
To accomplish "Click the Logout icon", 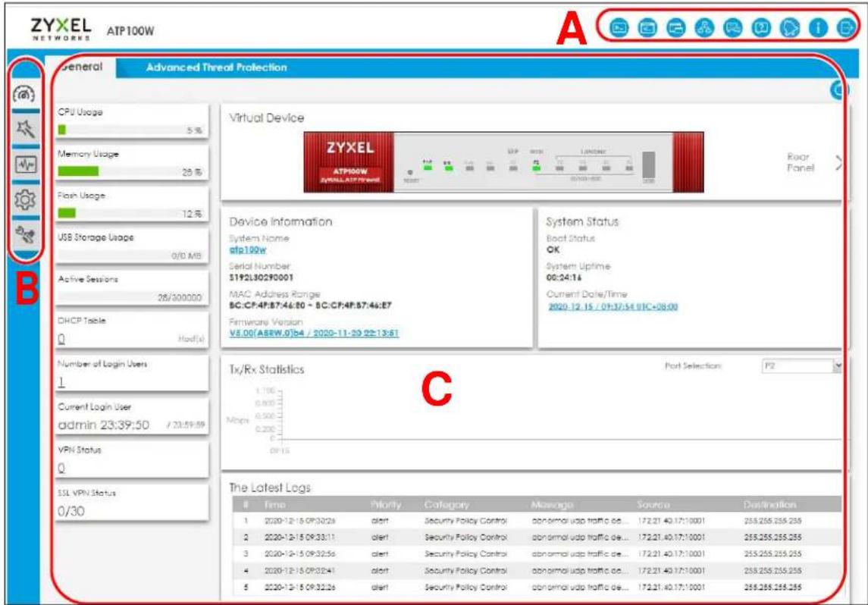I will click(845, 27).
